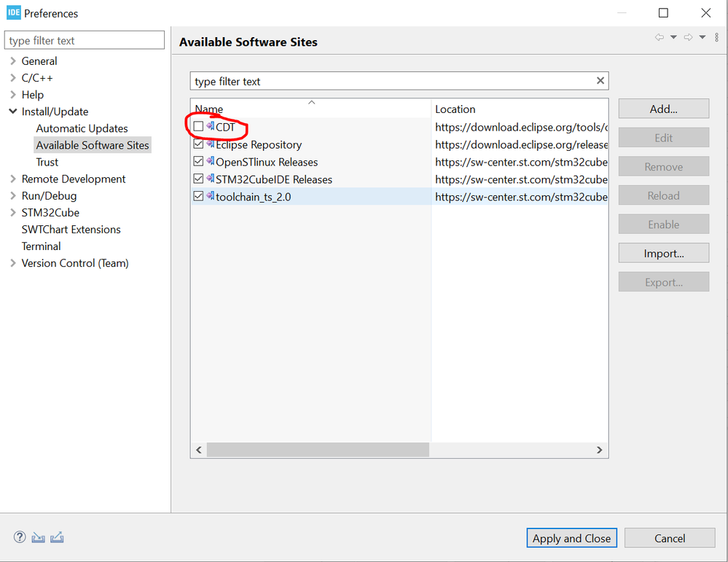Click the OpenSTlinux Releases site icon

click(211, 160)
